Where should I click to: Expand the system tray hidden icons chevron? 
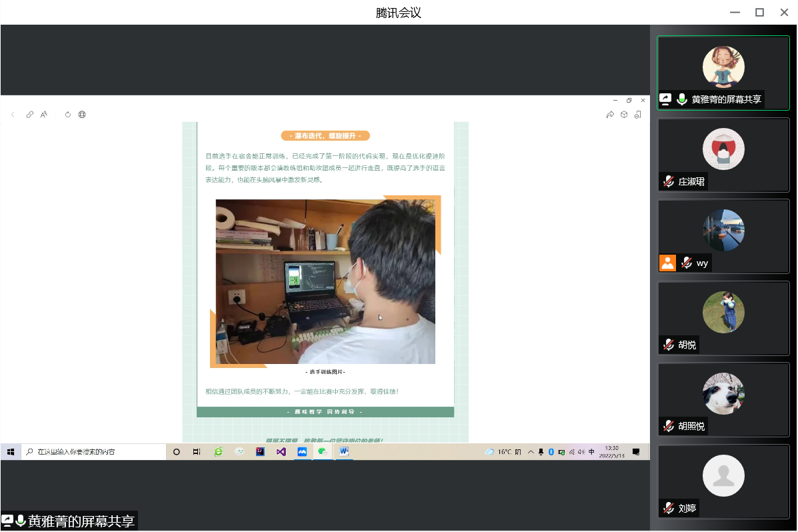point(531,452)
